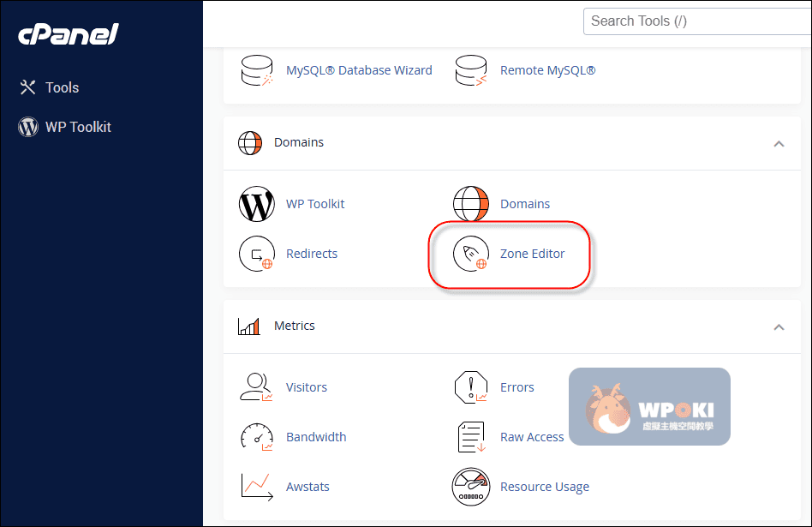Collapse the Domains section chevron

[x=779, y=143]
